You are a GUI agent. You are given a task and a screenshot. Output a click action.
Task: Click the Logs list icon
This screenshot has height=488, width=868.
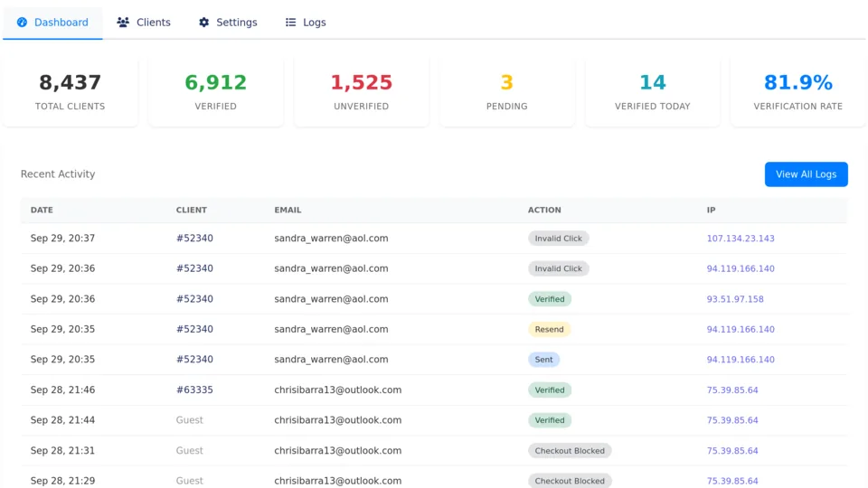coord(290,22)
